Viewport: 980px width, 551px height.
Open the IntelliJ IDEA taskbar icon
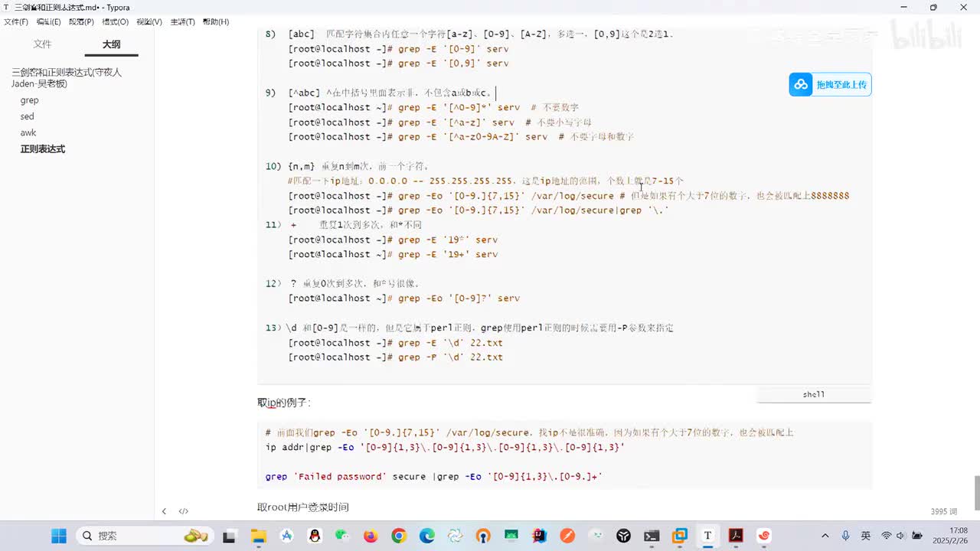coord(539,536)
